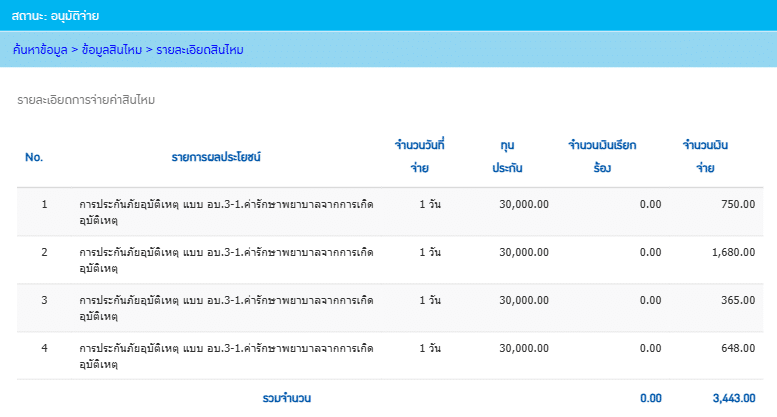Click the จำนวนเงินจ่าย column header
777x417 pixels.
click(705, 156)
